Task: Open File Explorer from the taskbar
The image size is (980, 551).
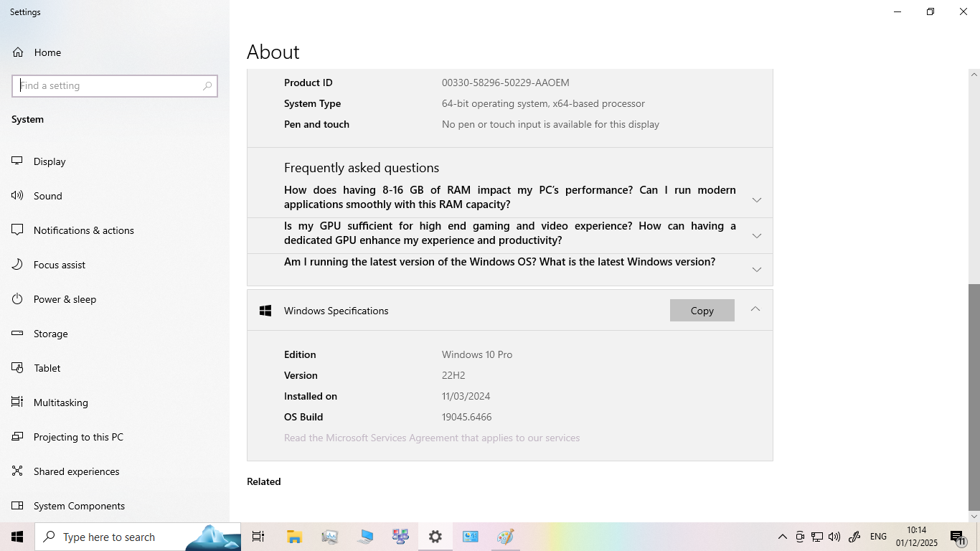Action: (x=294, y=537)
